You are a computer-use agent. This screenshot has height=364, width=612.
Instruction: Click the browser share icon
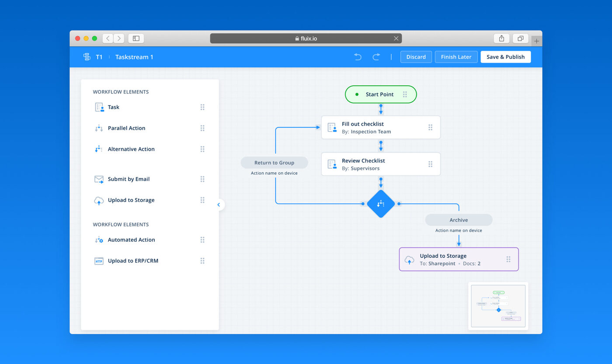pos(501,38)
